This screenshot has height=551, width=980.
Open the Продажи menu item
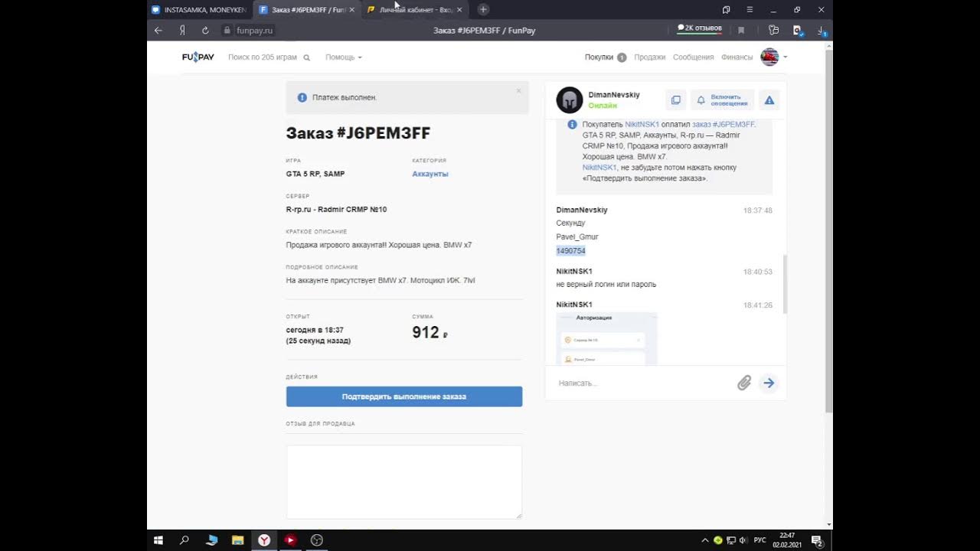coord(649,57)
